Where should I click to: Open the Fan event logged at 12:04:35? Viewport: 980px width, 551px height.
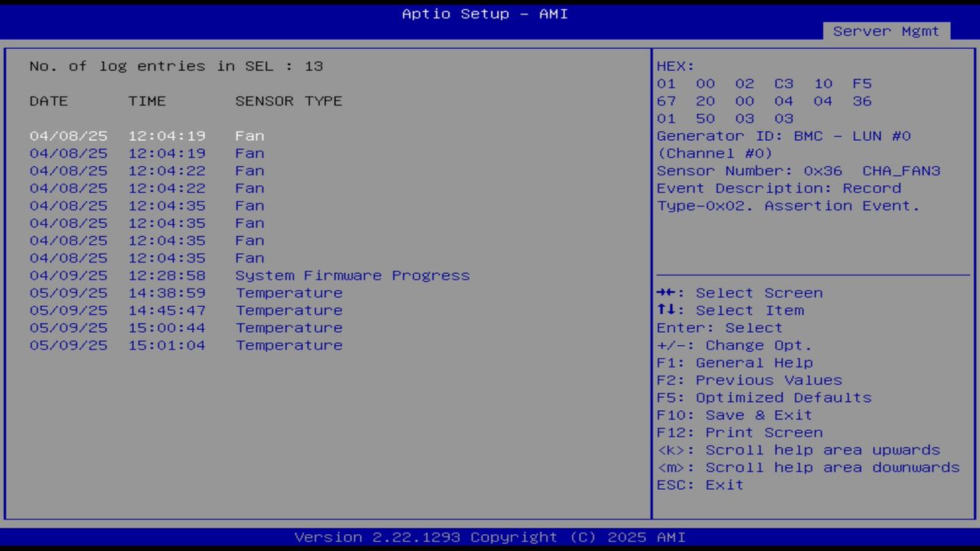tap(145, 205)
